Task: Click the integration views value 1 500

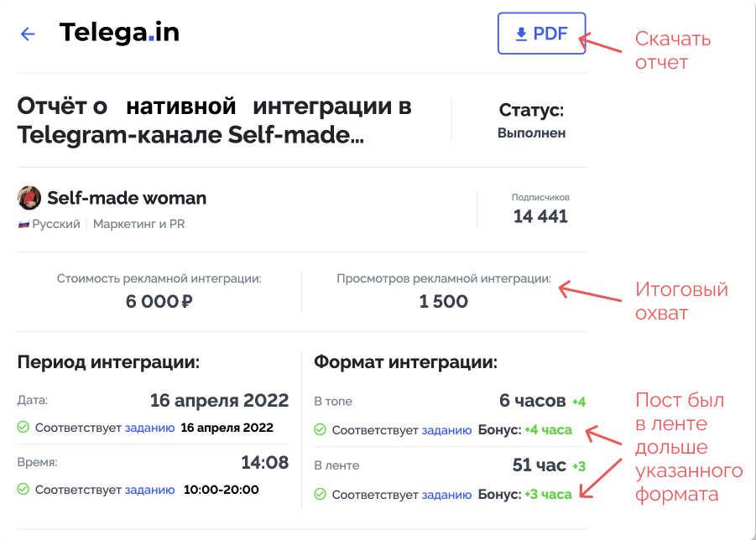Action: point(444,302)
